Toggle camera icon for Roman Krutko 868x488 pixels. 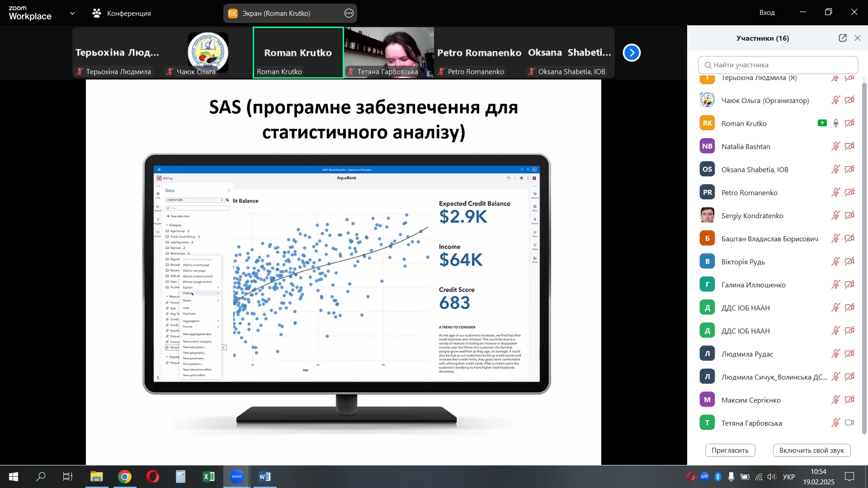pos(850,123)
